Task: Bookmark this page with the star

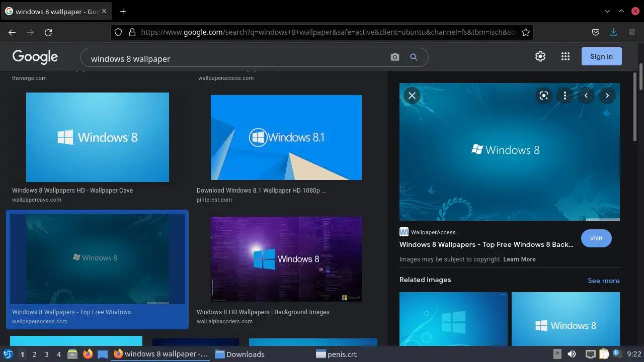Action: click(x=526, y=32)
